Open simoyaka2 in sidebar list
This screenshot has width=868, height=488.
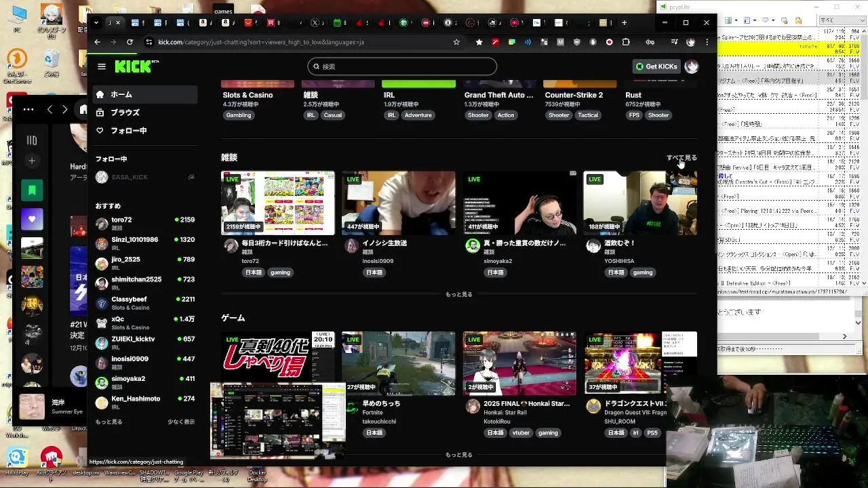145,382
